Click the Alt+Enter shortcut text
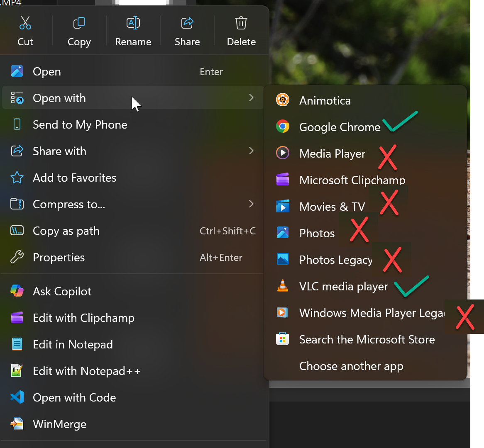 221,257
